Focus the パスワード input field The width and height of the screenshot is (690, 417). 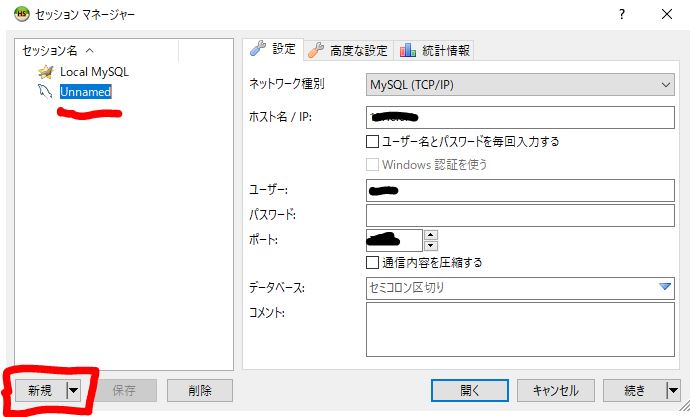tap(520, 215)
